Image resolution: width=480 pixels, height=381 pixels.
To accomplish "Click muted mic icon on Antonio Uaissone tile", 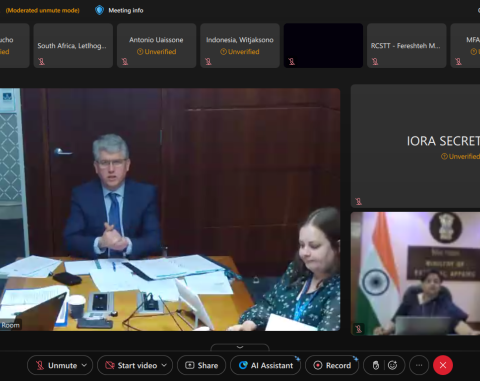I will pyautogui.click(x=125, y=61).
